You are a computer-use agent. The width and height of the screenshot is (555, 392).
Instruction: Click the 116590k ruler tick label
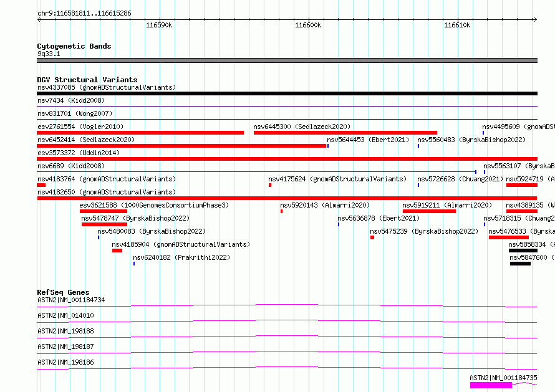coord(159,25)
